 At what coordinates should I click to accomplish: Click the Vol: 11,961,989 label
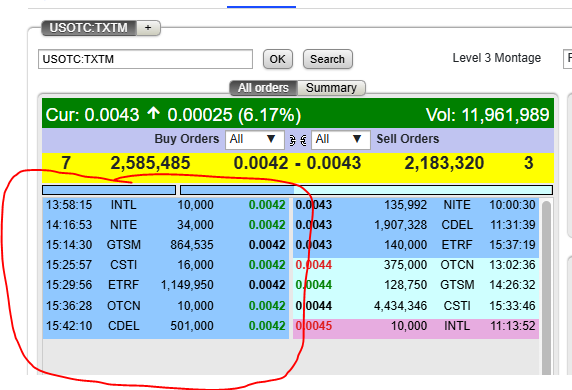[487, 115]
